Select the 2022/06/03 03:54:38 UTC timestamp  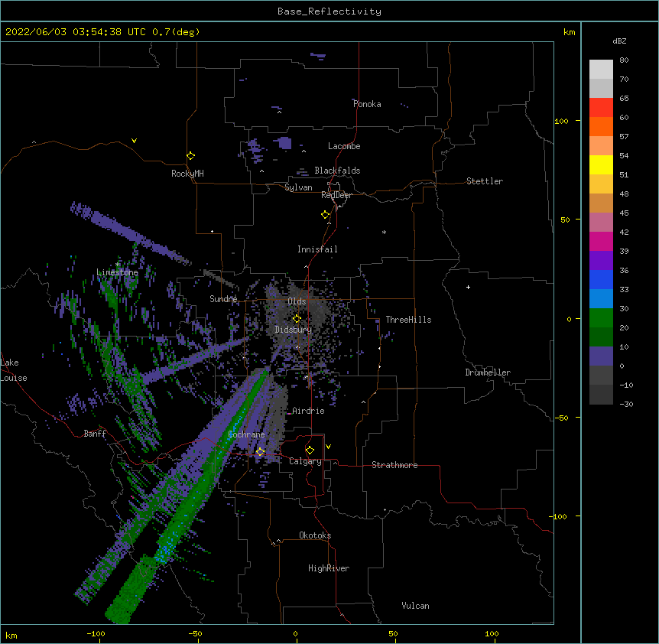(76, 32)
